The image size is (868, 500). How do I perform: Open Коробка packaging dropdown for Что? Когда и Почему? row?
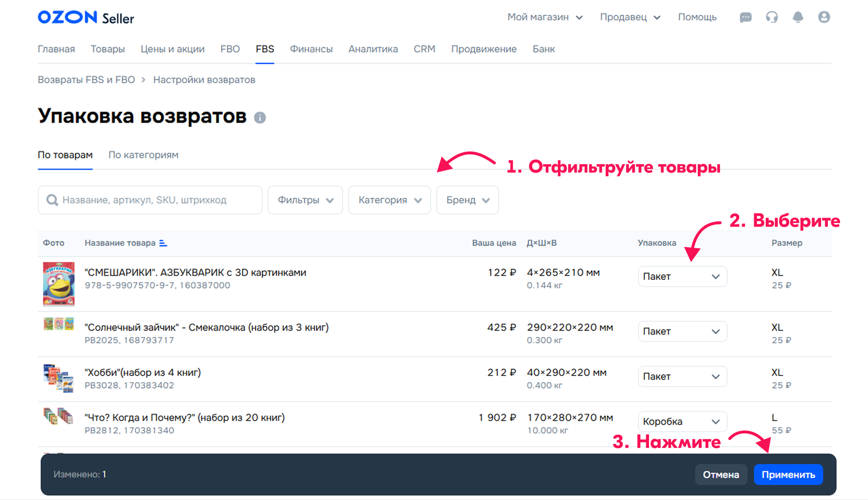pos(682,421)
